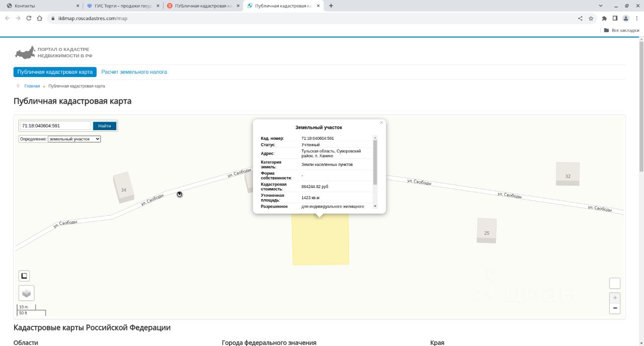The width and height of the screenshot is (644, 346).
Task: Bookmark this page with star icon
Action: coord(591,19)
